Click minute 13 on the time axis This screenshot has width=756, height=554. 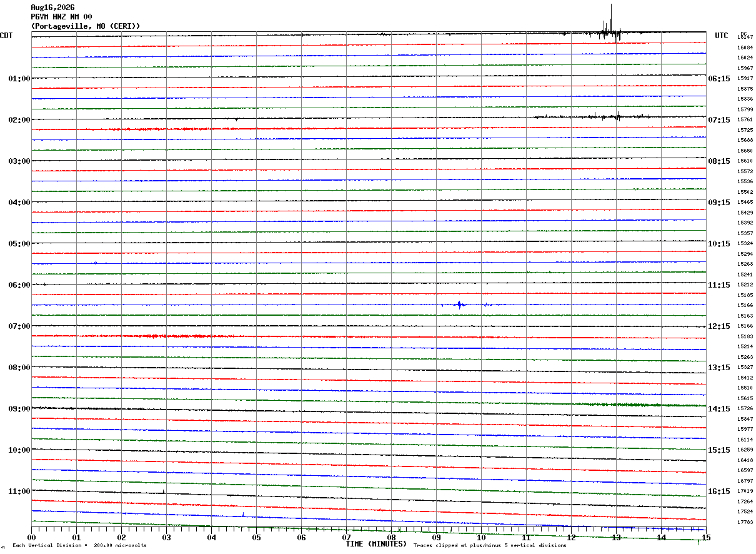pos(616,538)
